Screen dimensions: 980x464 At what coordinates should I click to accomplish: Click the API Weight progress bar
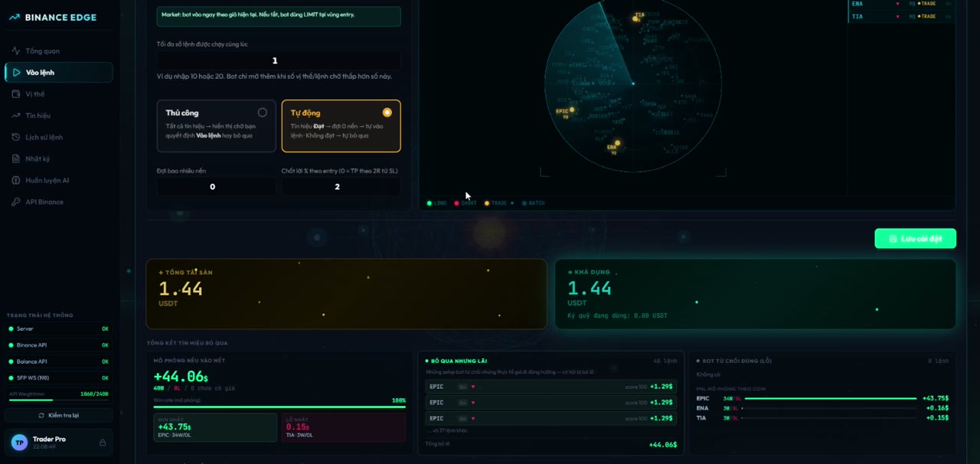point(58,400)
